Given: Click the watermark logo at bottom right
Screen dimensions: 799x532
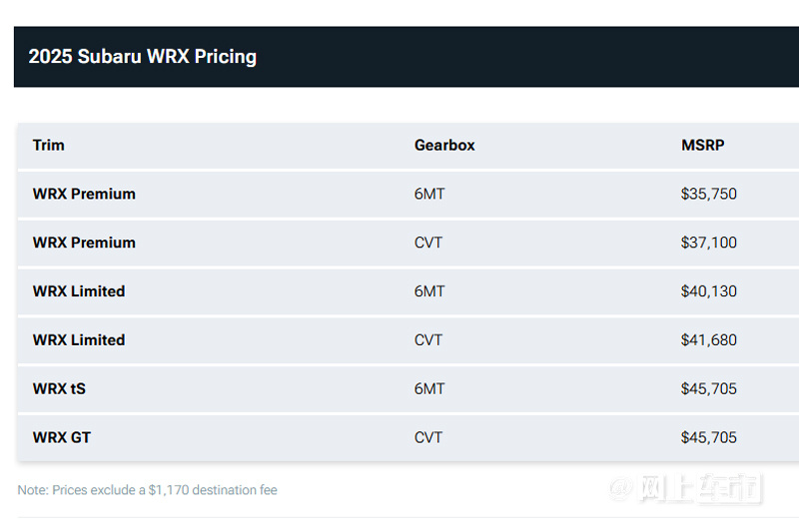Looking at the screenshot, I should tap(685, 488).
